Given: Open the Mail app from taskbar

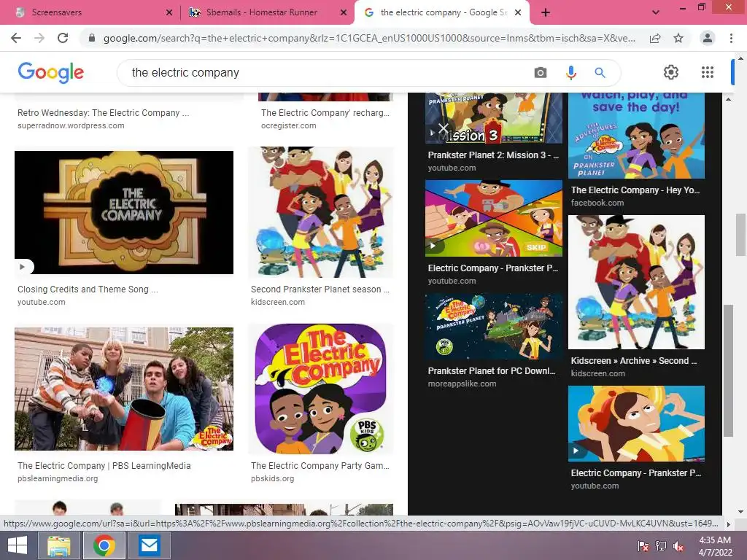Looking at the screenshot, I should click(x=150, y=545).
